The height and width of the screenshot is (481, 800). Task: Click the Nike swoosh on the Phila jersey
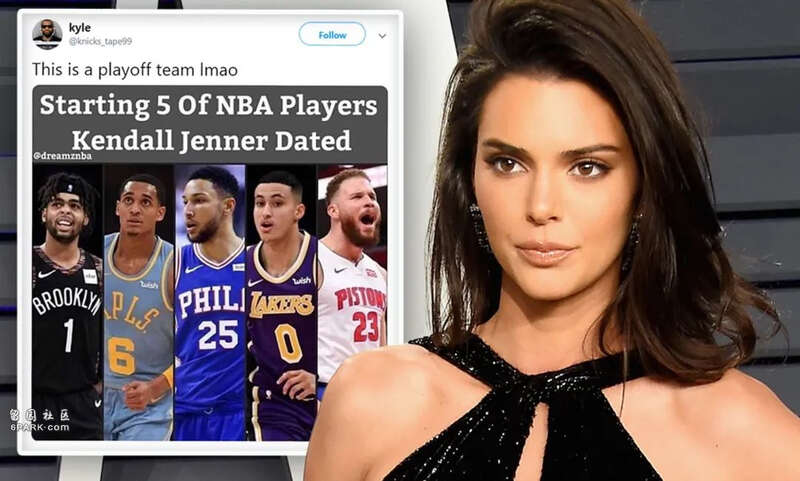click(x=194, y=269)
